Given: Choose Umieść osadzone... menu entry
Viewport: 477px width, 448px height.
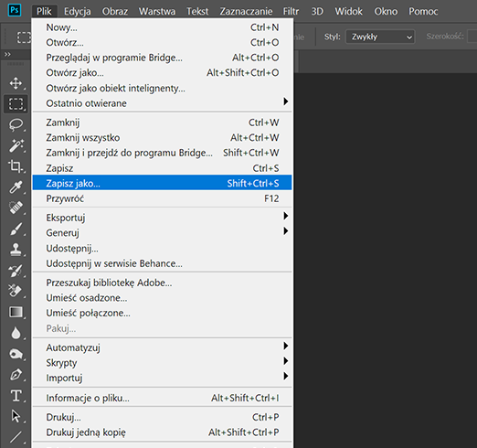Looking at the screenshot, I should click(162, 298).
